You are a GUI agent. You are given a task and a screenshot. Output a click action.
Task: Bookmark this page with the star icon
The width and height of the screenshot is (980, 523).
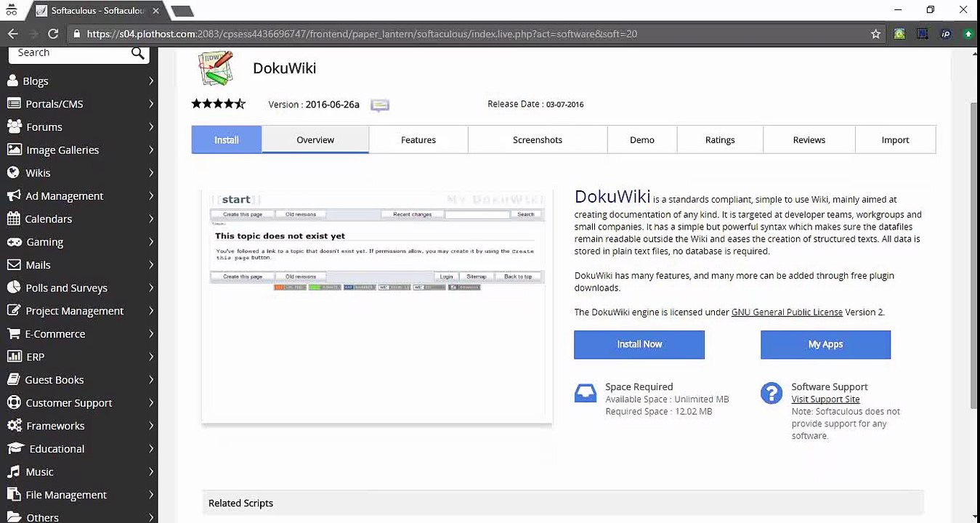(x=875, y=33)
